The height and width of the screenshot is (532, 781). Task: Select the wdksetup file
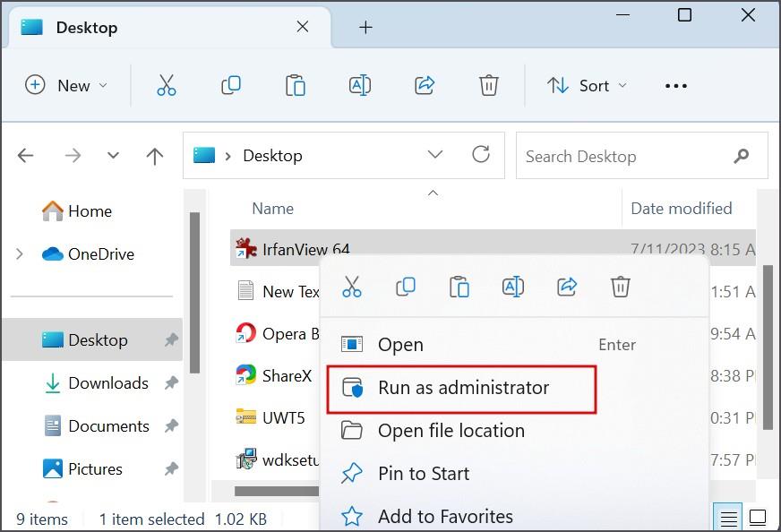point(277,459)
